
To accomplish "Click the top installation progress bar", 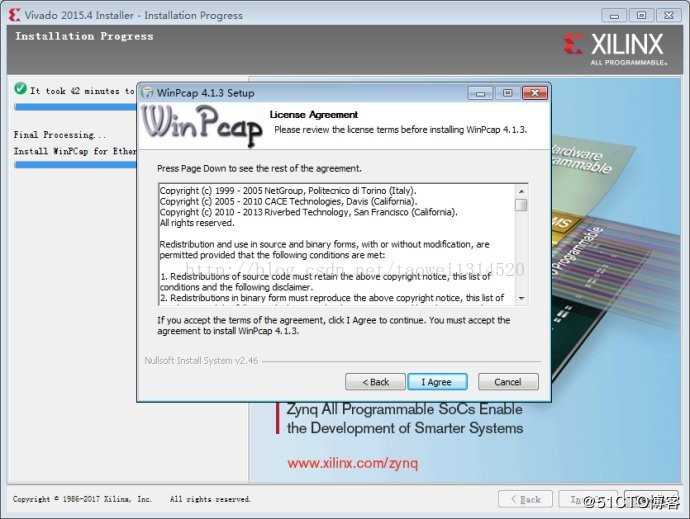I will click(x=76, y=107).
